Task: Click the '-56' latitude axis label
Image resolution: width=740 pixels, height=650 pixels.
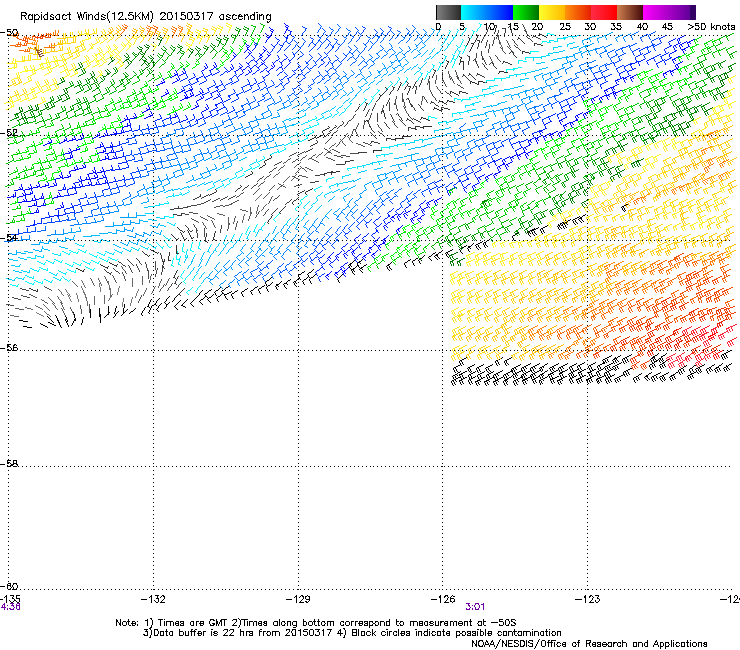Action: (x=9, y=348)
